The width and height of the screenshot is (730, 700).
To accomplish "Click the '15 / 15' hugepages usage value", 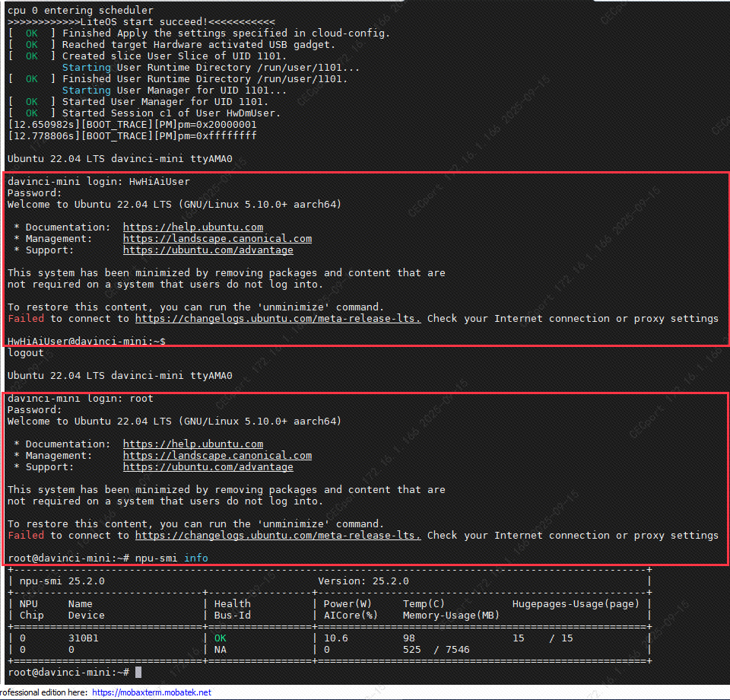I will [x=543, y=638].
